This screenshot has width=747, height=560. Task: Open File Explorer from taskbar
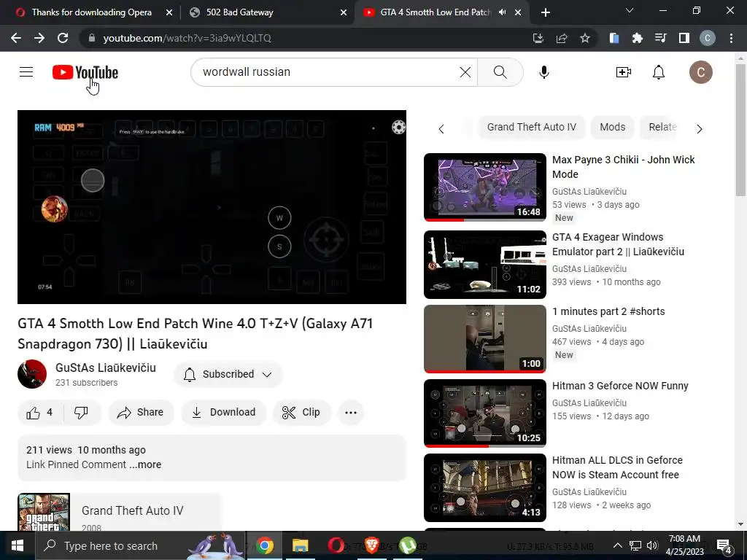coord(300,545)
